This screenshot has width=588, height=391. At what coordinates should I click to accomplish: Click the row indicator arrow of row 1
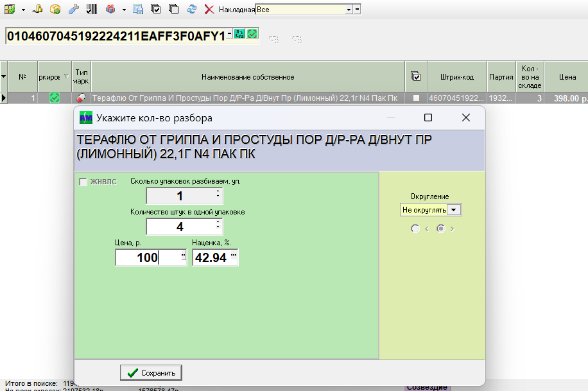pyautogui.click(x=4, y=98)
